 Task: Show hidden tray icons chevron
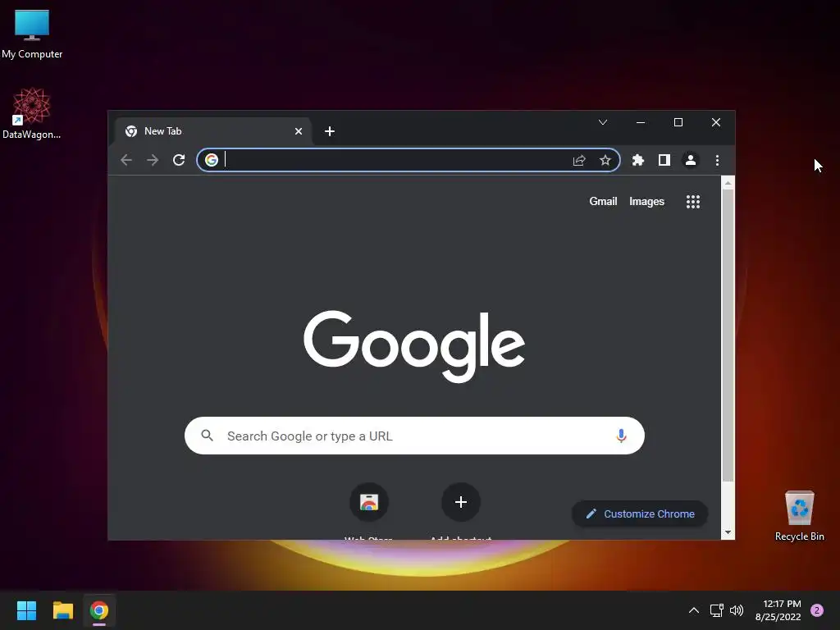(x=694, y=610)
